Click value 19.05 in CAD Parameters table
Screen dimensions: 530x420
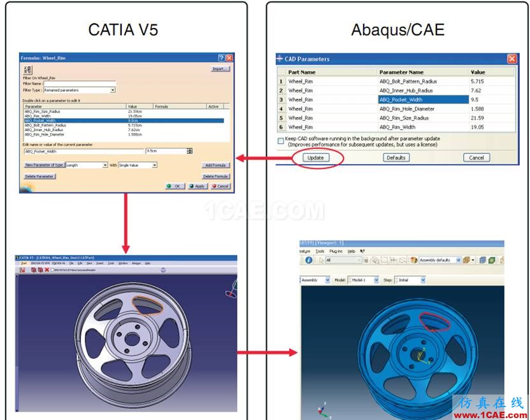477,127
